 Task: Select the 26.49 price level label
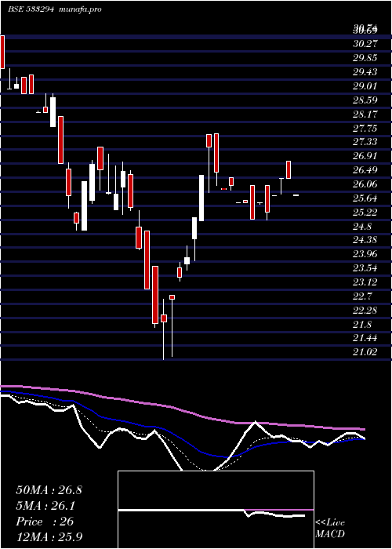pyautogui.click(x=365, y=170)
